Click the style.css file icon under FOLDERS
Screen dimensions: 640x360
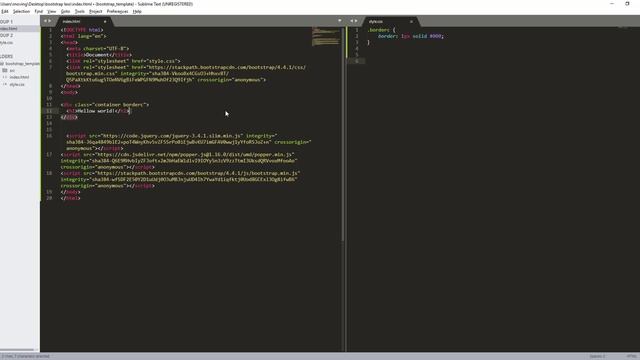pos(5,84)
